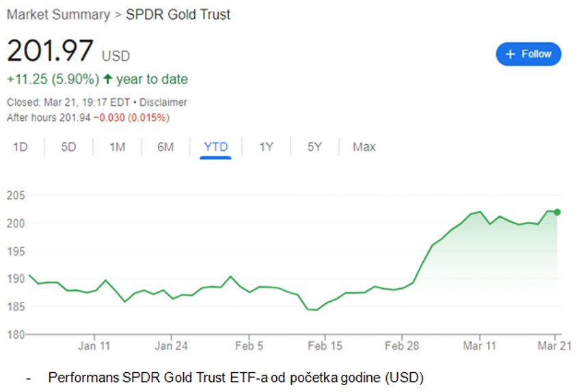This screenshot has width=581, height=392.
Task: Open the Disclaimer link
Action: (x=163, y=102)
